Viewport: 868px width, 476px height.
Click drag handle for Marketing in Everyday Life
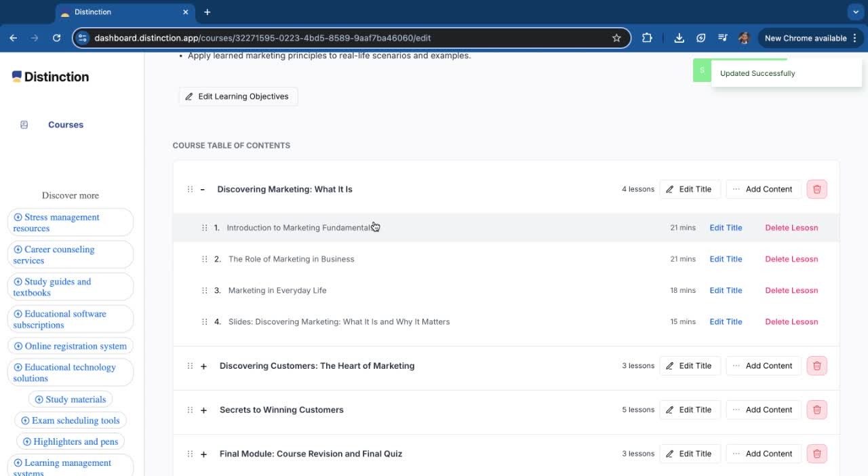(204, 290)
